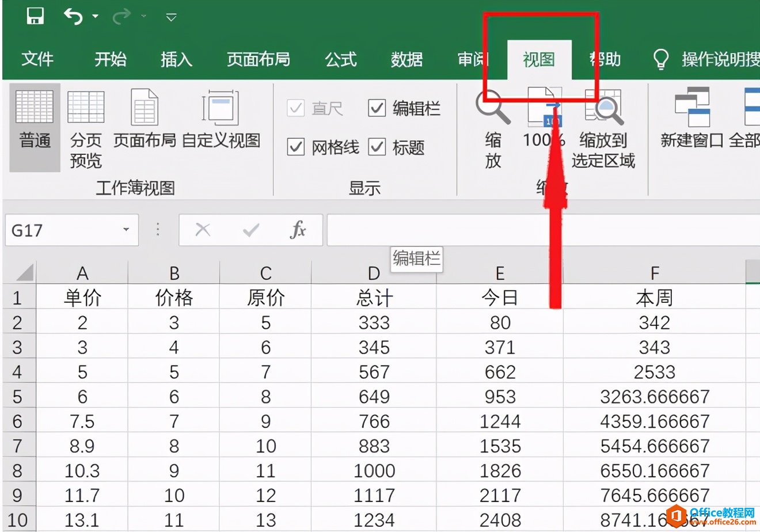The height and width of the screenshot is (532, 760).
Task: Click the formula bar confirm checkmark
Action: (250, 230)
